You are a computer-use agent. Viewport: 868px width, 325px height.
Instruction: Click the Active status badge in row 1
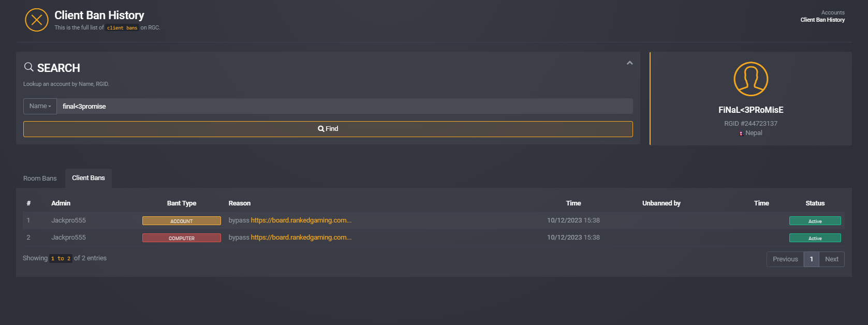pos(815,221)
